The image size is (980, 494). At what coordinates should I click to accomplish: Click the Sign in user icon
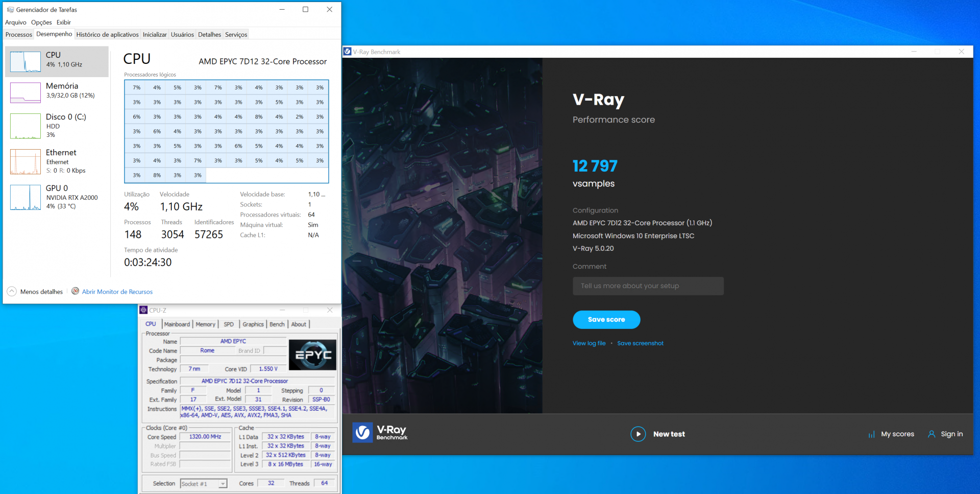[932, 434]
